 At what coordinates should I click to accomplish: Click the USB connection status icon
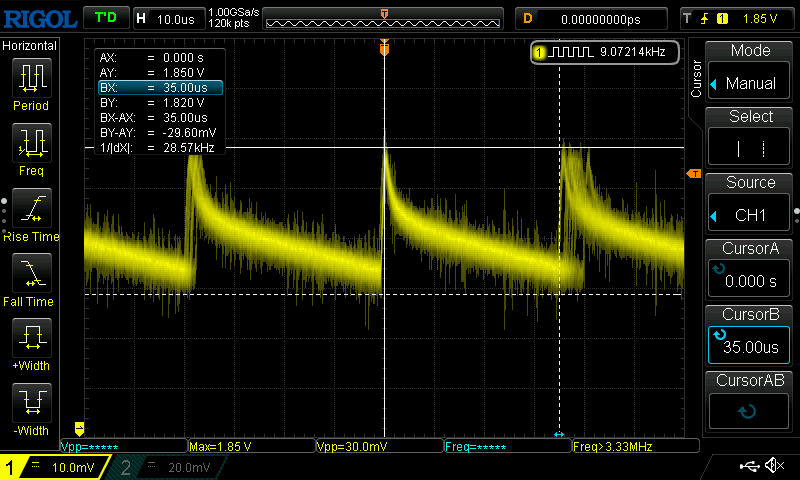click(749, 466)
